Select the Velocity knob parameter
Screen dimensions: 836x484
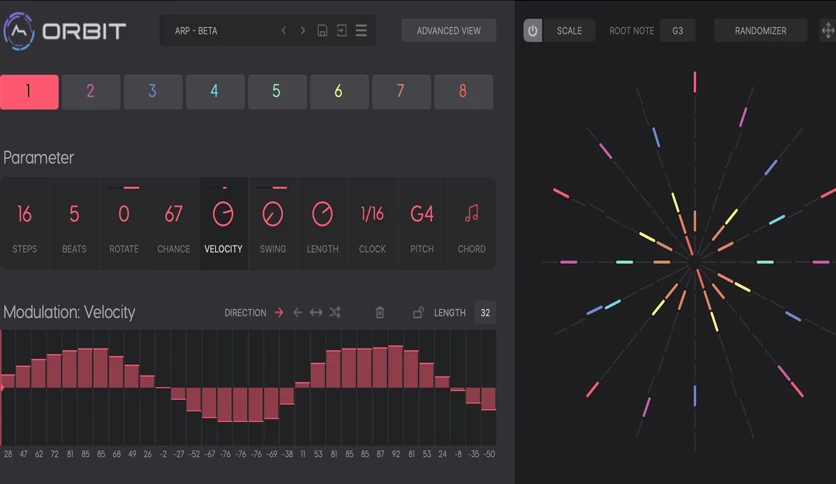tap(223, 223)
